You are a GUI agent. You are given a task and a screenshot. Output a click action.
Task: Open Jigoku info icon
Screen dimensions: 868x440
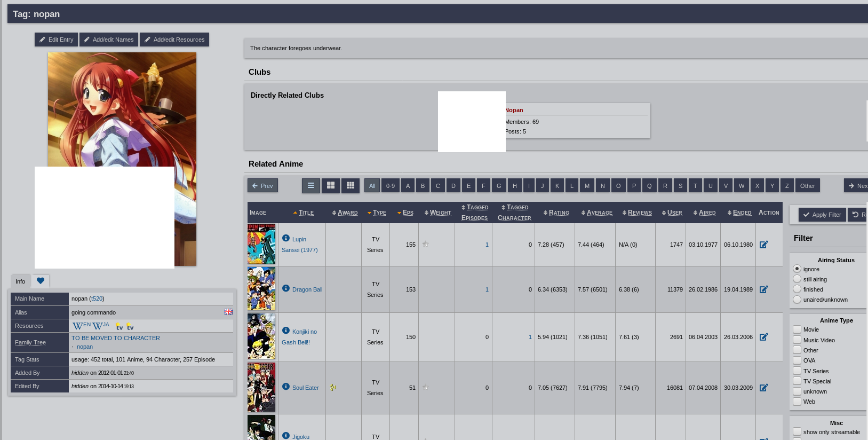[286, 436]
